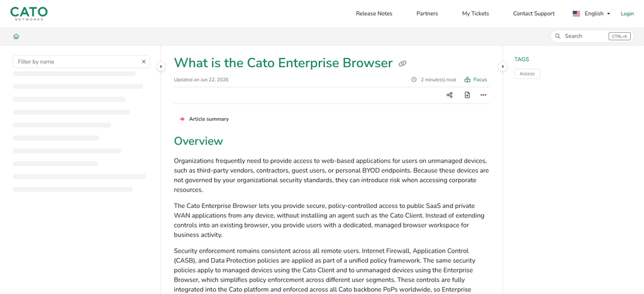Copy article link via chain icon
This screenshot has height=294, width=644.
point(402,63)
